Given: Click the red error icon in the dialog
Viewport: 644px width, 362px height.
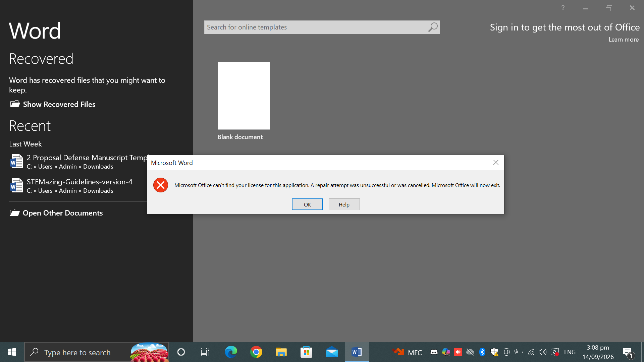Looking at the screenshot, I should pos(161,185).
